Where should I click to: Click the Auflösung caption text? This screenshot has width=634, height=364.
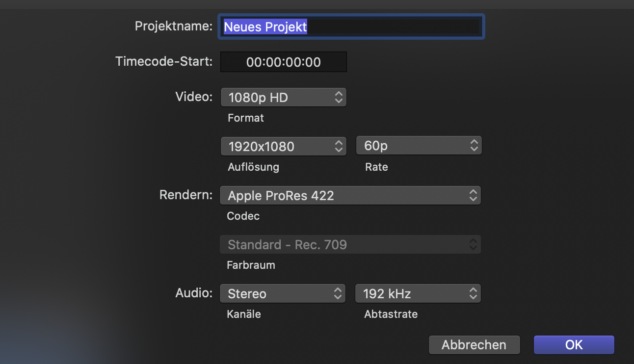[253, 167]
